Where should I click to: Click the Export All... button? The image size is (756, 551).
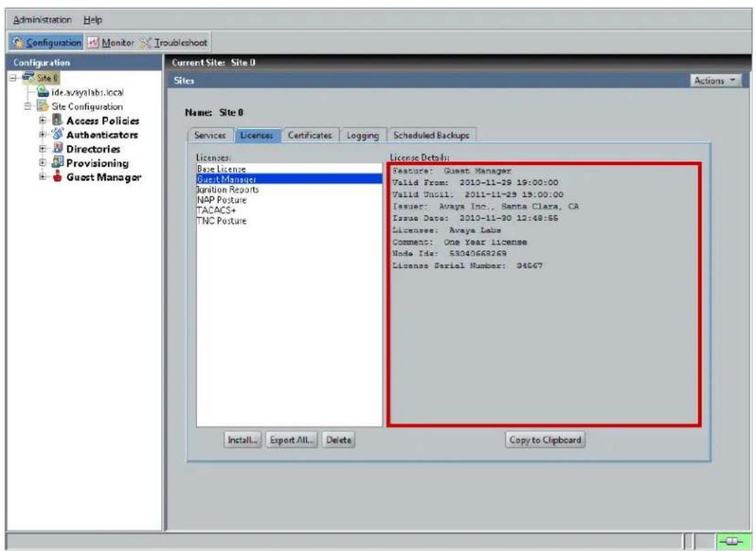(292, 440)
